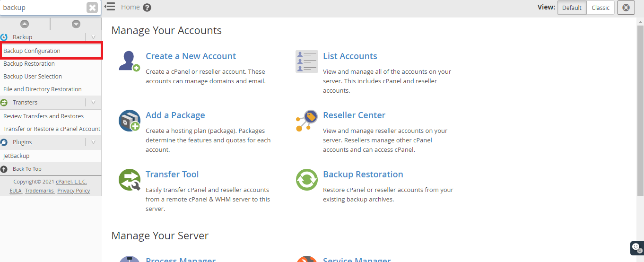Click the Backup Restoration green icon
Screen dimensions: 644x262
click(307, 180)
